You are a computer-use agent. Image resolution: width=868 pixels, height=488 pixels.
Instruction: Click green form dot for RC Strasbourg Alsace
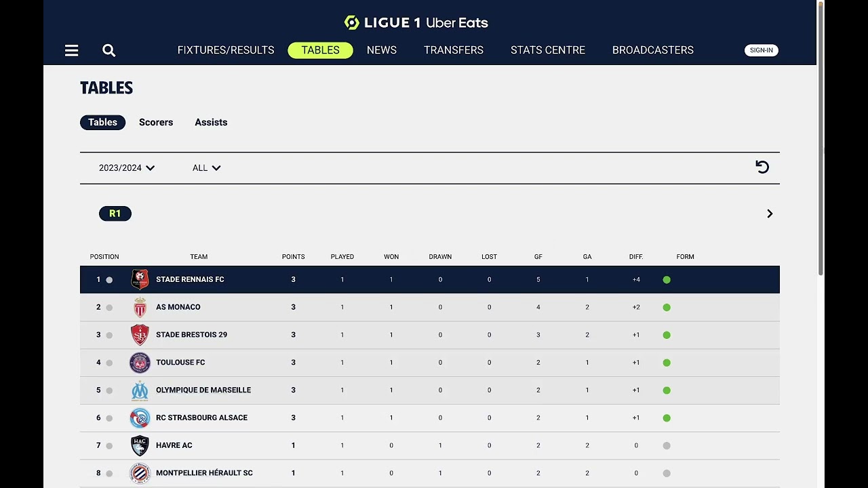tap(667, 418)
